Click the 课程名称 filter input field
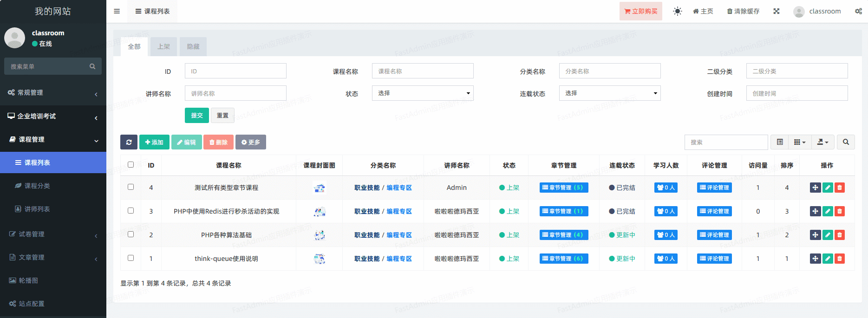This screenshot has height=318, width=868. click(422, 71)
